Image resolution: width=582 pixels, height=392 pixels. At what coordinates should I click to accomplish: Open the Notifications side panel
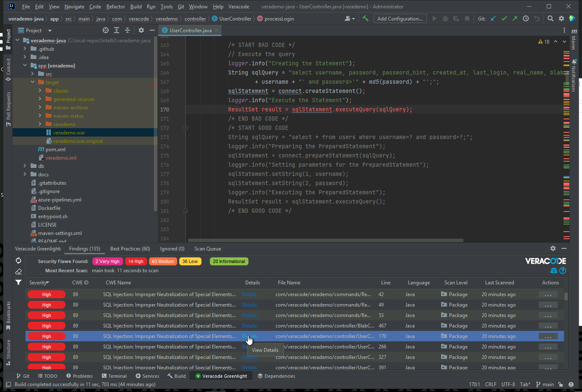pyautogui.click(x=574, y=75)
